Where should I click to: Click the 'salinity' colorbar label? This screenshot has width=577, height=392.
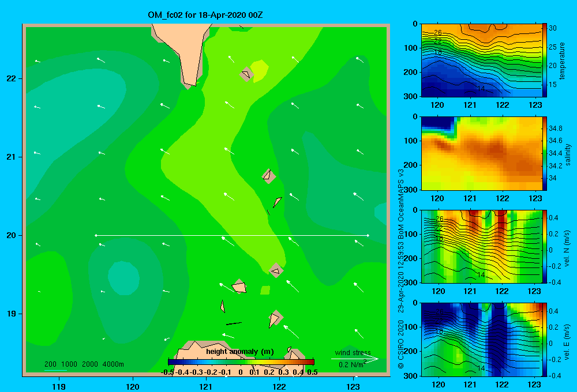pyautogui.click(x=568, y=154)
